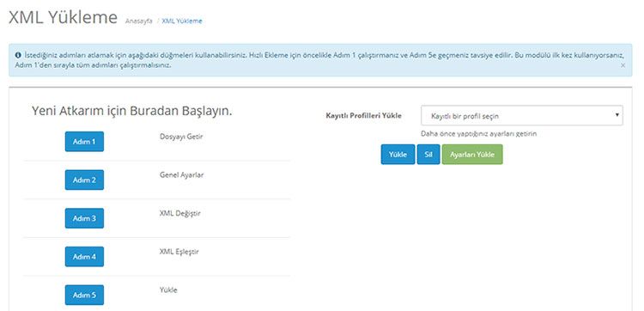Screen dimensions: 644x311
Task: Expand the Kayıtlı bir profil seçin dropdown
Action: click(521, 115)
